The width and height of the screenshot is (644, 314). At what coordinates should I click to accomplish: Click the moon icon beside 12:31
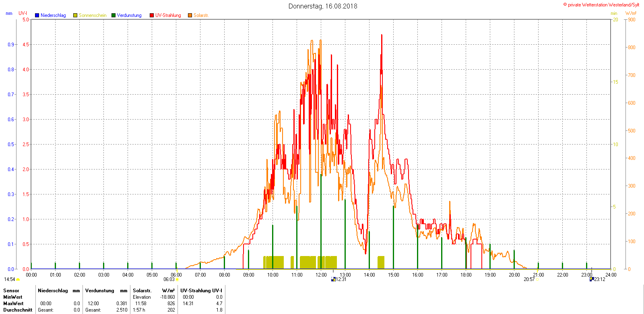333,279
